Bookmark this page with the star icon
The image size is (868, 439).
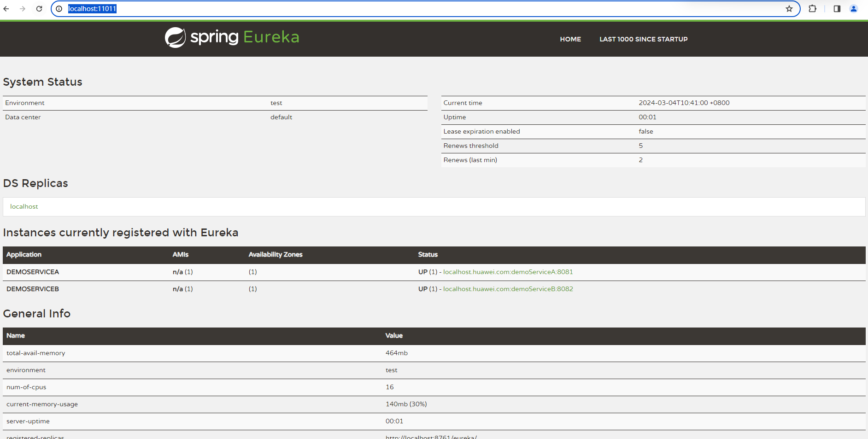[x=789, y=9]
